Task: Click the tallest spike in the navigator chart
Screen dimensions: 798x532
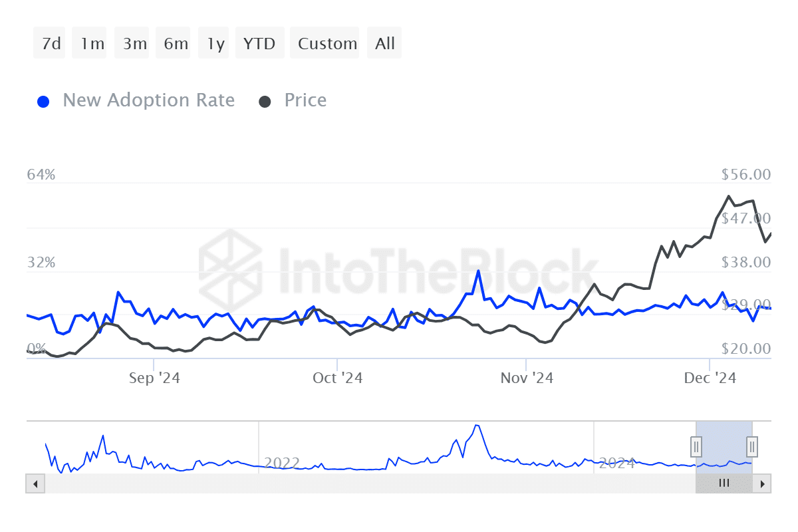Action: point(477,426)
